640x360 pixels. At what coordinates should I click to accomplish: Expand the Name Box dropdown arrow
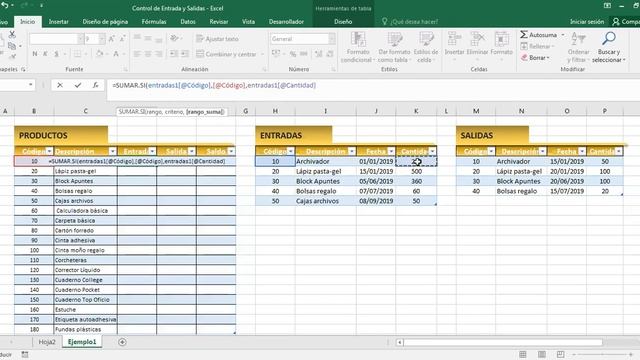31,85
